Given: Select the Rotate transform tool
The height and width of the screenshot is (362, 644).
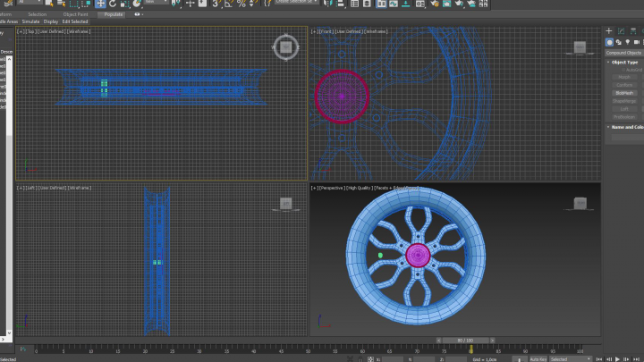Looking at the screenshot, I should [x=113, y=4].
